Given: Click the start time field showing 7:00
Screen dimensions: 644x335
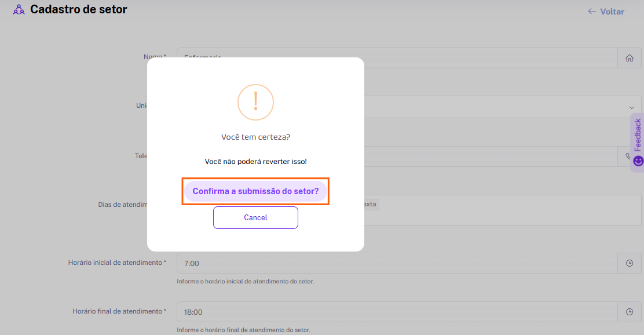Looking at the screenshot, I should point(397,263).
